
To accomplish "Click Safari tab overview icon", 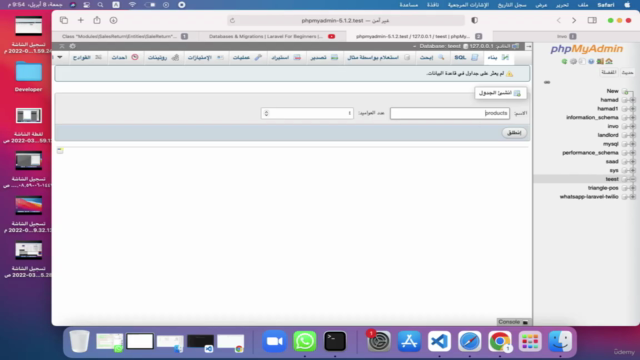I will coord(64,20).
